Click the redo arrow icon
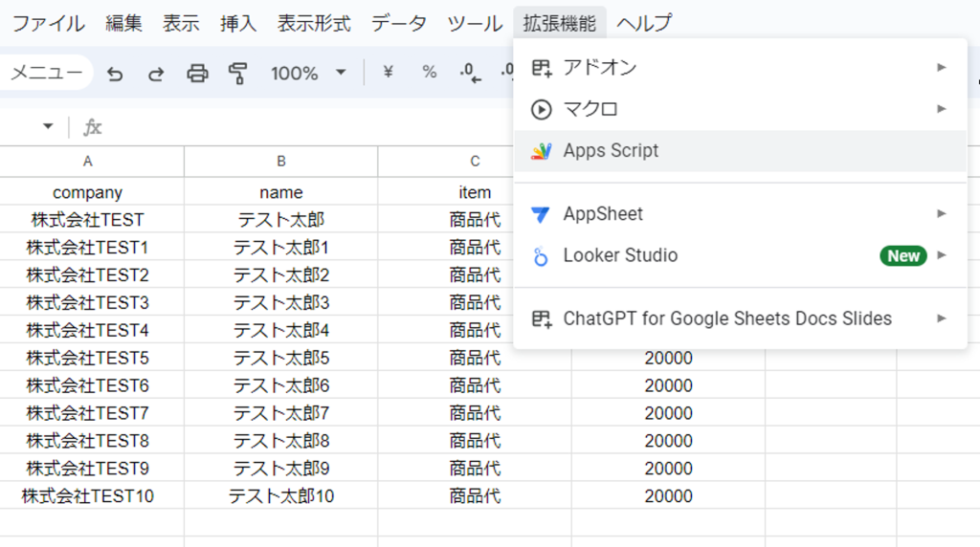 coord(155,74)
